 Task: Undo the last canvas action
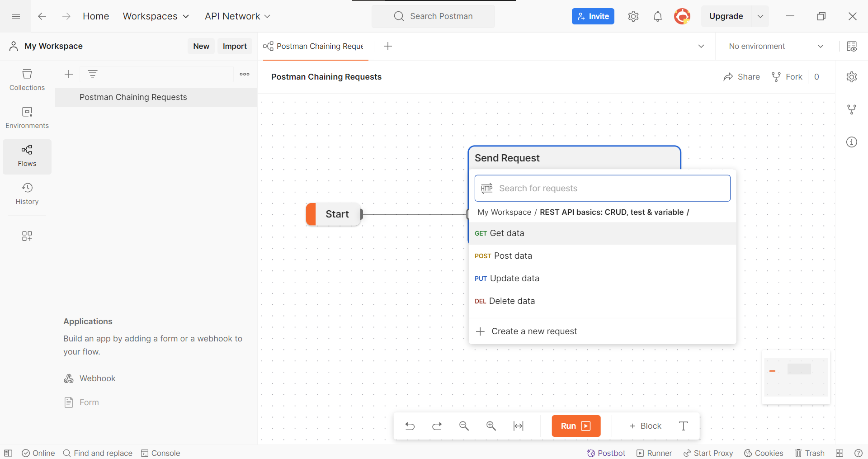point(410,426)
